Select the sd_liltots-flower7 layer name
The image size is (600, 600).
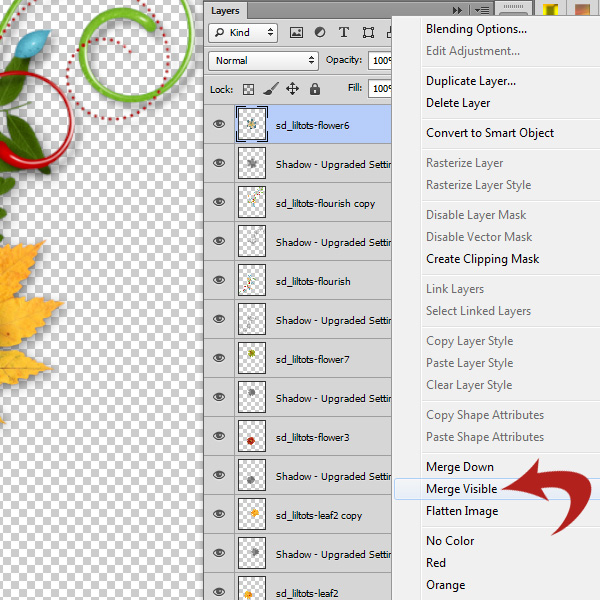coord(312,360)
